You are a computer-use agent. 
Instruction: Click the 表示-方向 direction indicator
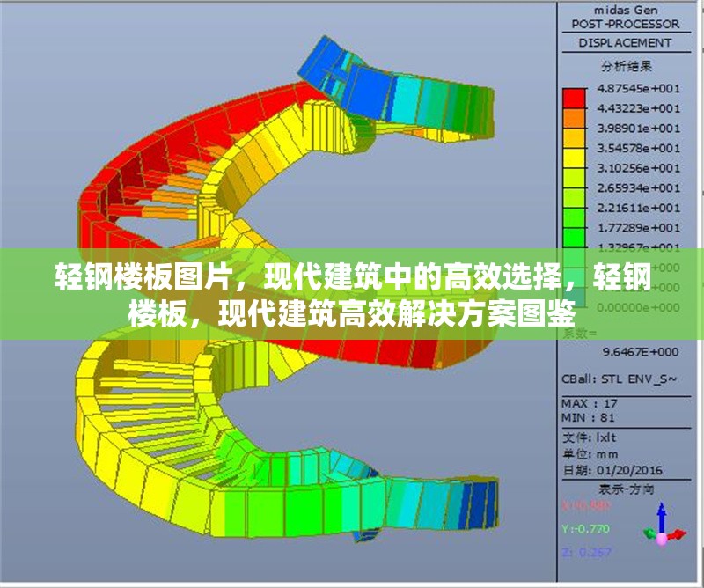click(627, 487)
